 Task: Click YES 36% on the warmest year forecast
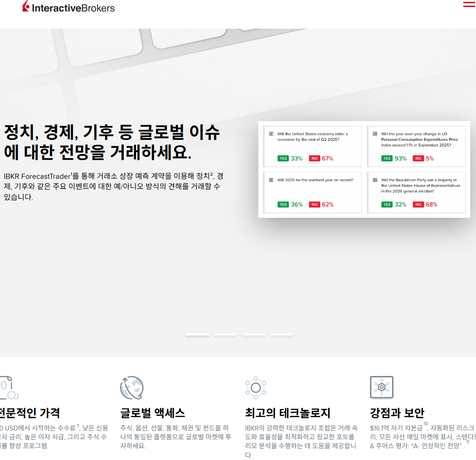click(x=290, y=205)
